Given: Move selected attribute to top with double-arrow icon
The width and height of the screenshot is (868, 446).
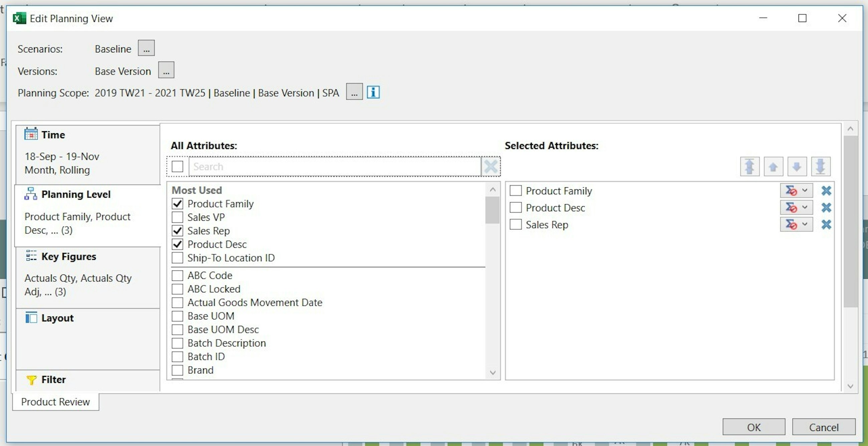Looking at the screenshot, I should (x=749, y=166).
